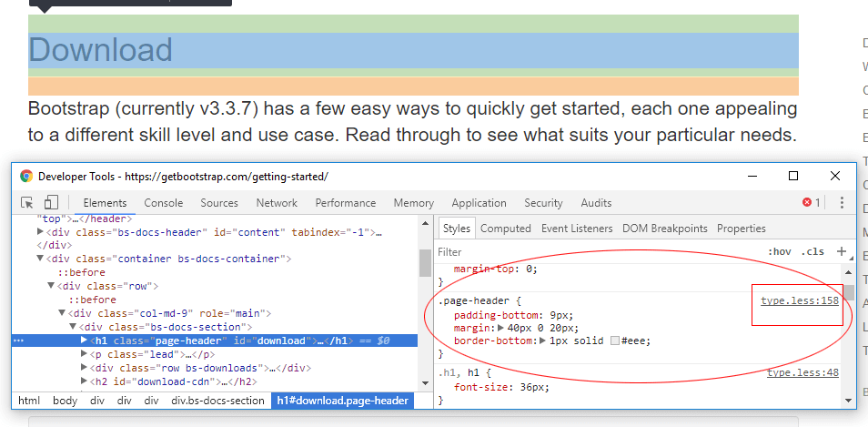Image resolution: width=868 pixels, height=427 pixels.
Task: Expand the h1 page-header node
Action: click(84, 340)
